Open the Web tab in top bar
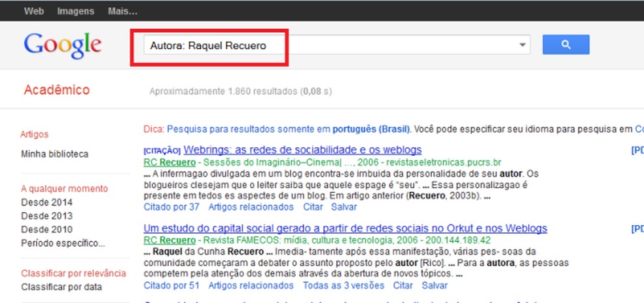644x303 pixels. [x=33, y=11]
